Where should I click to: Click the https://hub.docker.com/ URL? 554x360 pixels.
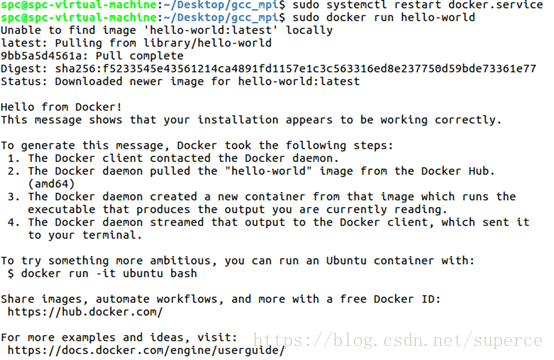coord(85,312)
